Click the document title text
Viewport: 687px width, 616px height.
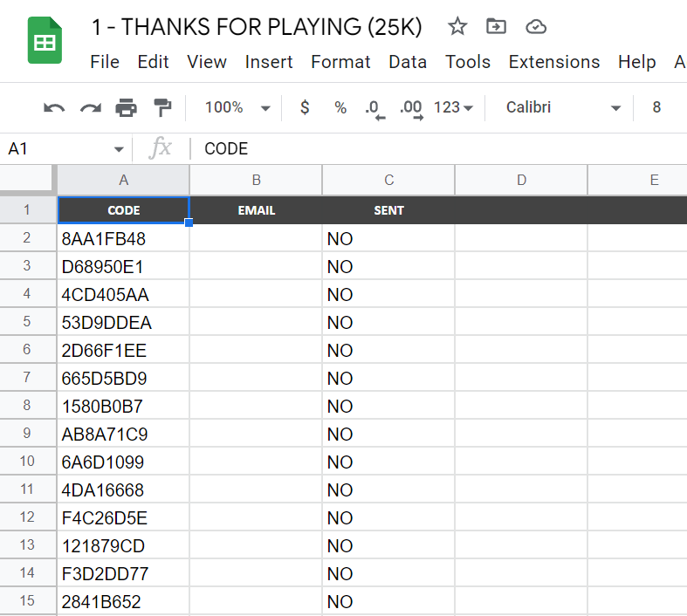(x=257, y=27)
